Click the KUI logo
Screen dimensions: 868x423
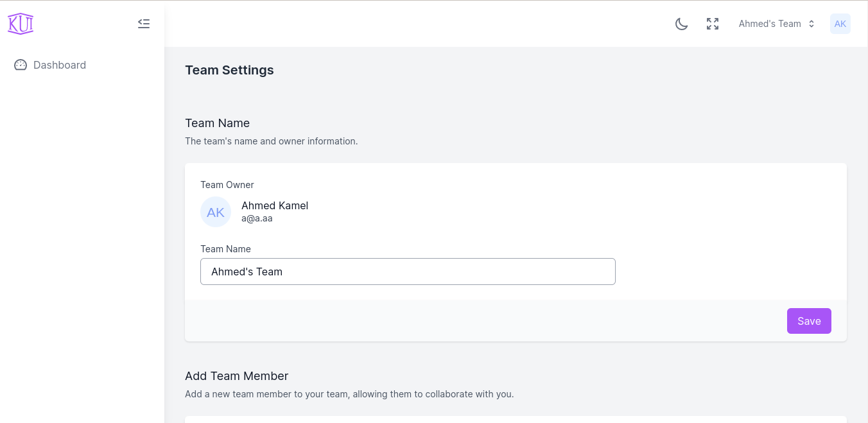(21, 24)
